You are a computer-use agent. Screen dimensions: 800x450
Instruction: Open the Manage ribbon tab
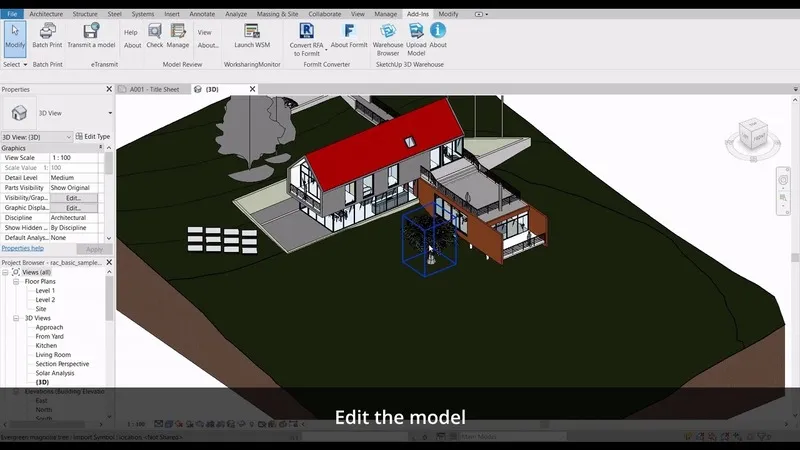click(385, 14)
